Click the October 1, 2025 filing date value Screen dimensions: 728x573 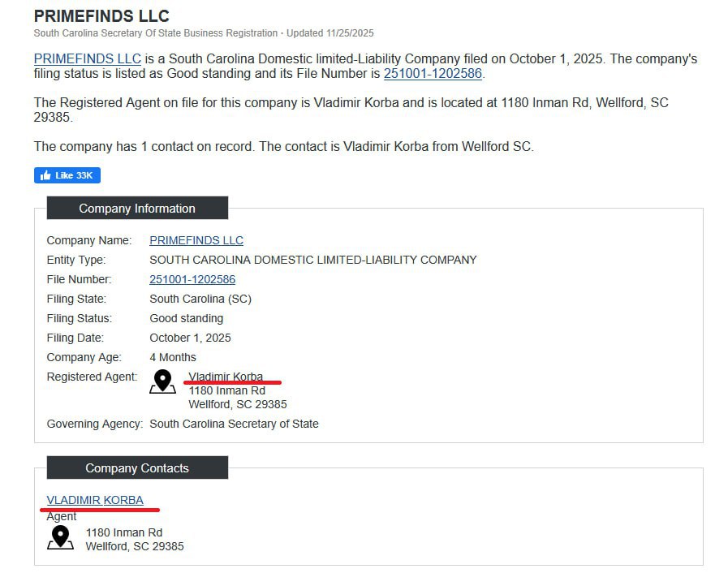[190, 338]
